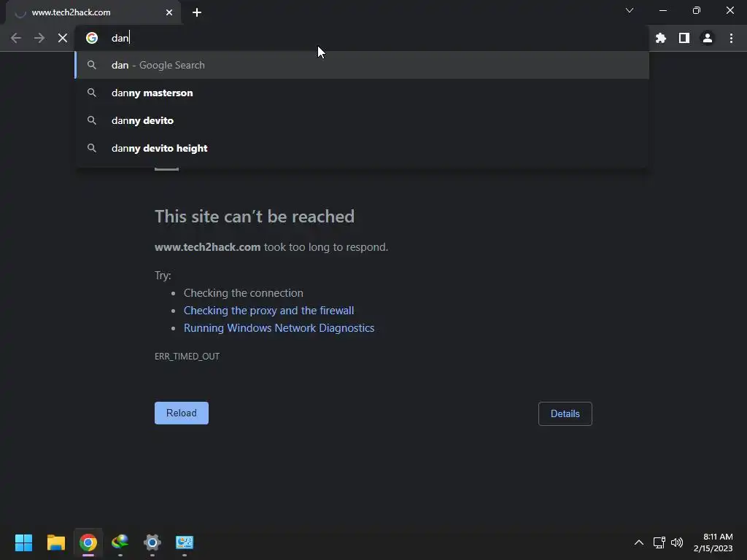Open the Control Panel taskbar icon

pyautogui.click(x=185, y=542)
